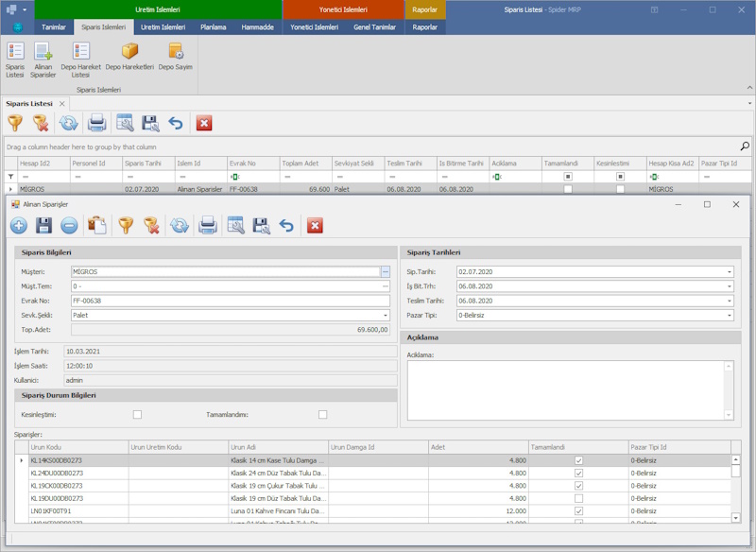This screenshot has height=552, width=756.
Task: Open Genel Tanimlar ribbon tab
Action: click(374, 27)
